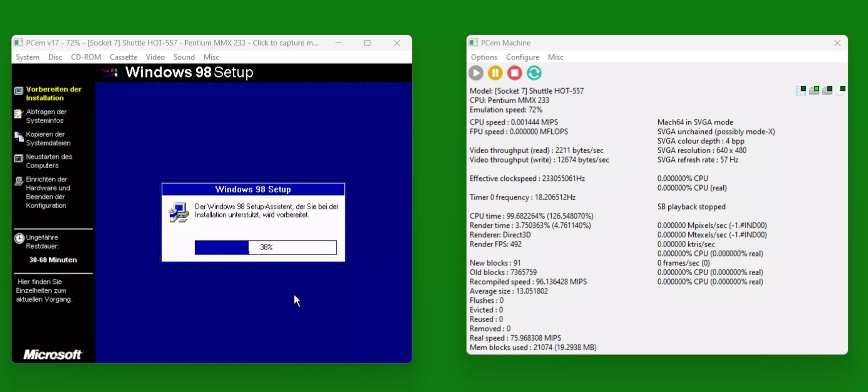Click the 'Vorbereiten der Installation' step text
This screenshot has width=868, height=392.
click(54, 93)
